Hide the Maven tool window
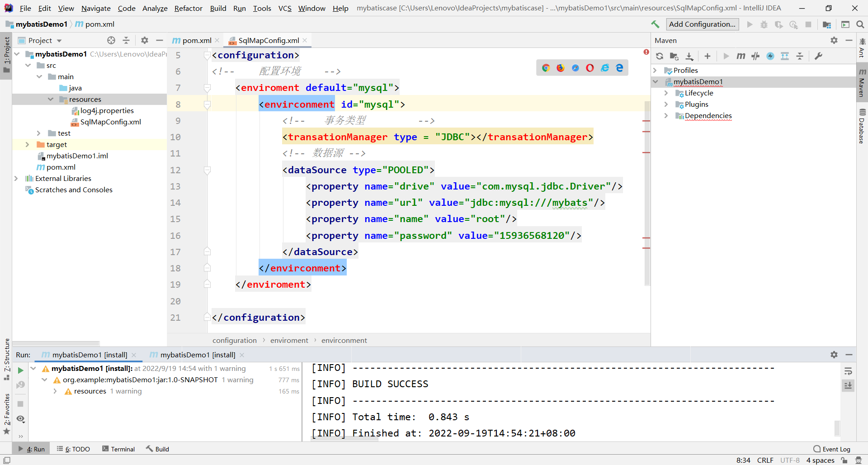 click(x=849, y=40)
